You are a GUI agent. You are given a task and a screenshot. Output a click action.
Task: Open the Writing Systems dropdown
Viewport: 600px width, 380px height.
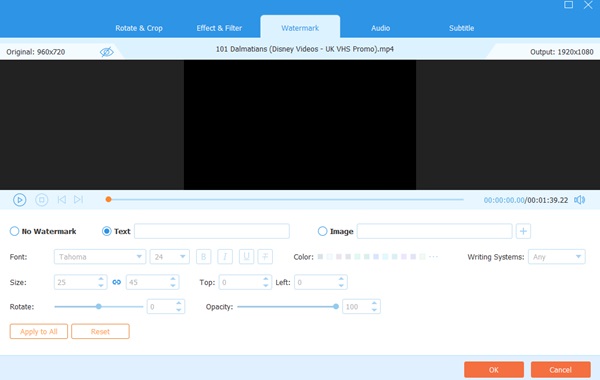point(556,257)
